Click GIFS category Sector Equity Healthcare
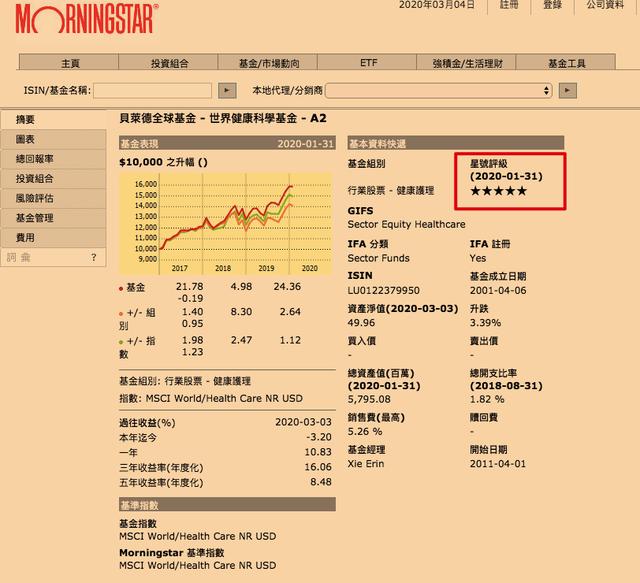The image size is (640, 583). click(406, 224)
